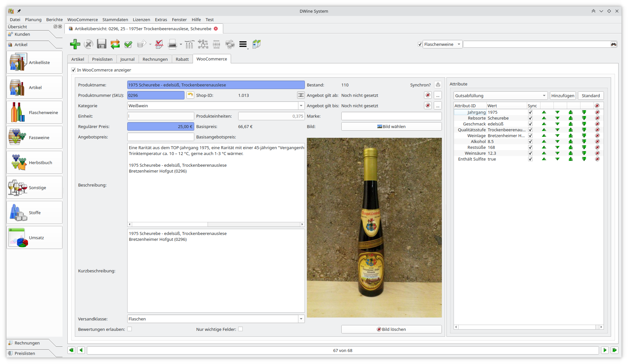Switch to the Rabatt tab
The width and height of the screenshot is (628, 364).
click(182, 59)
